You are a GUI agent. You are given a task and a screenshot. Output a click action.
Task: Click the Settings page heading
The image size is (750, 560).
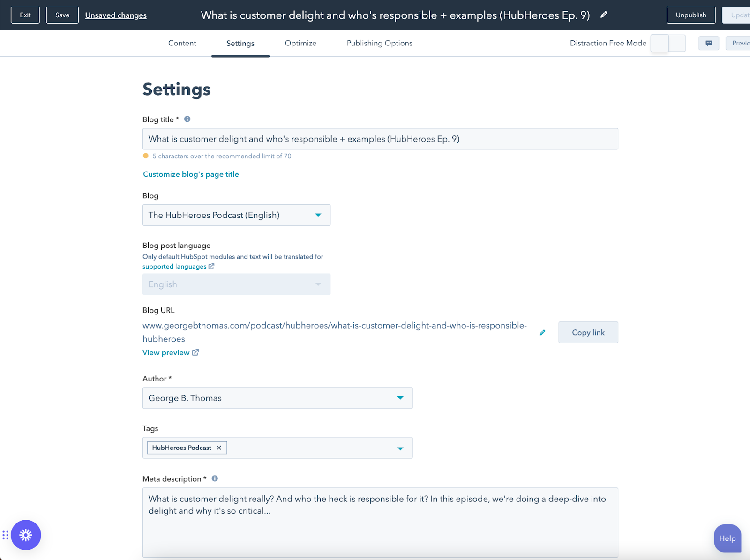coord(177,89)
